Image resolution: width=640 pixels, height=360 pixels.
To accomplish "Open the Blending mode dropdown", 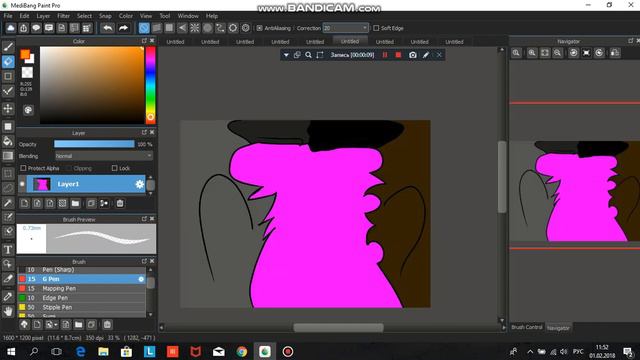I will (x=104, y=156).
